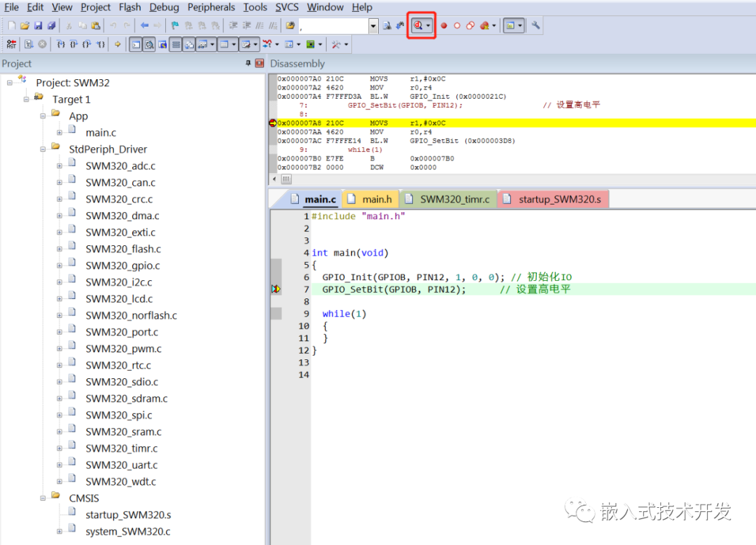Click Enable/Disable breakpoint hollow circle icon

tap(456, 25)
